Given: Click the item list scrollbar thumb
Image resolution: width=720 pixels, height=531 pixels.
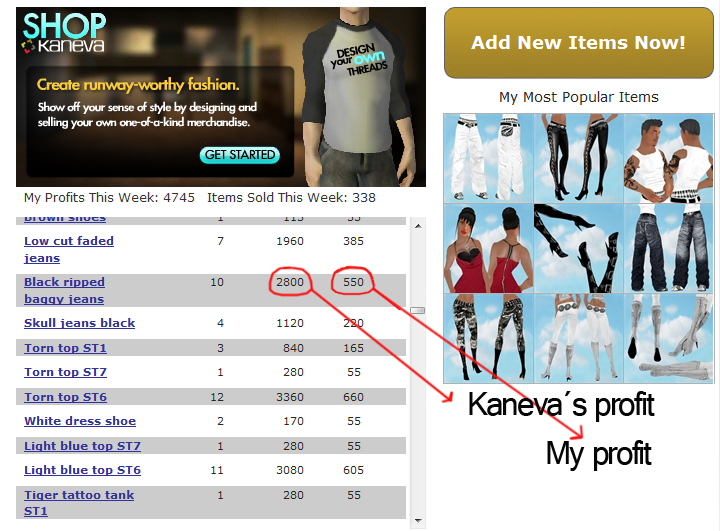Looking at the screenshot, I should 418,311.
